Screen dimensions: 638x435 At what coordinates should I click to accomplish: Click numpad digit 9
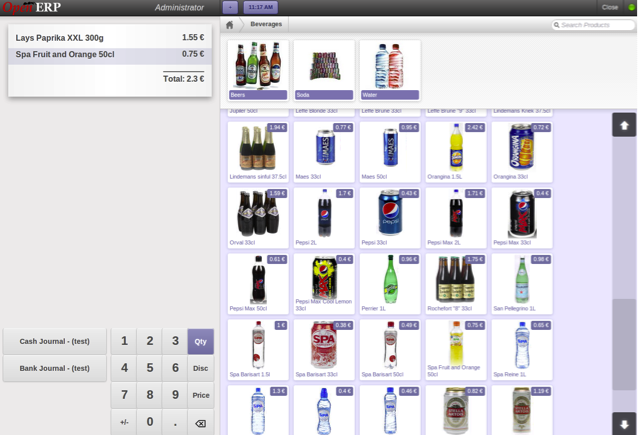point(175,395)
